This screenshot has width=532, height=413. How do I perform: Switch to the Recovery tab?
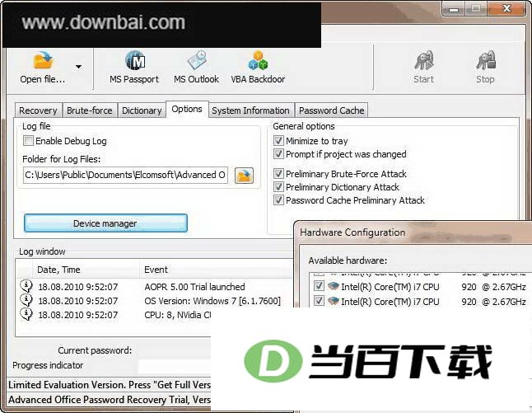(x=38, y=110)
